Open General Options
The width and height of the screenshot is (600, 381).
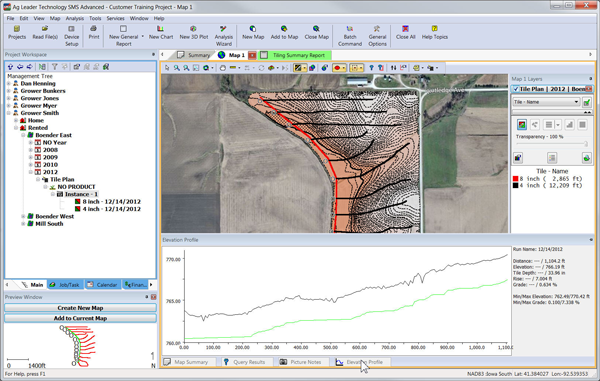tap(377, 36)
